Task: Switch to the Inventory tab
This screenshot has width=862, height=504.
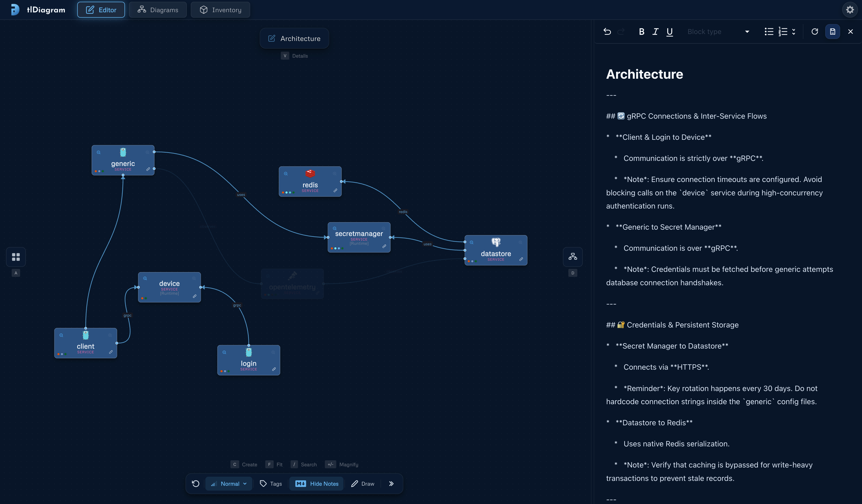Action: (220, 10)
